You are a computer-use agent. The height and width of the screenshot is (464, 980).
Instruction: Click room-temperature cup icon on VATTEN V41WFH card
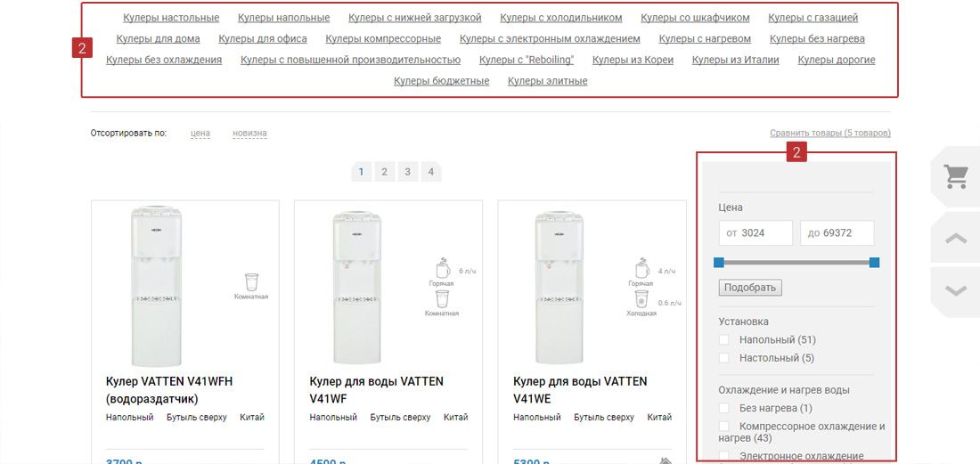click(251, 282)
